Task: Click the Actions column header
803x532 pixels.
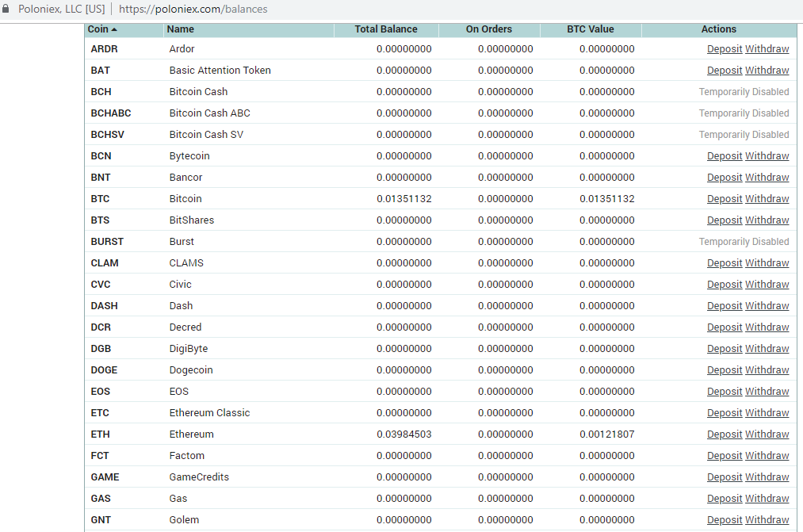Action: [x=718, y=29]
